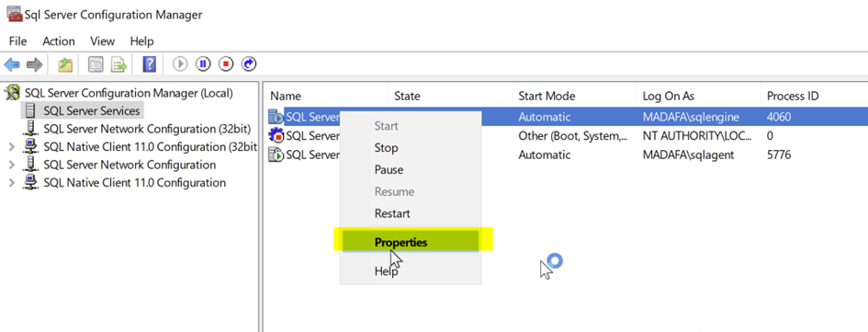Click the SQL Server Services tree icon

[x=31, y=111]
